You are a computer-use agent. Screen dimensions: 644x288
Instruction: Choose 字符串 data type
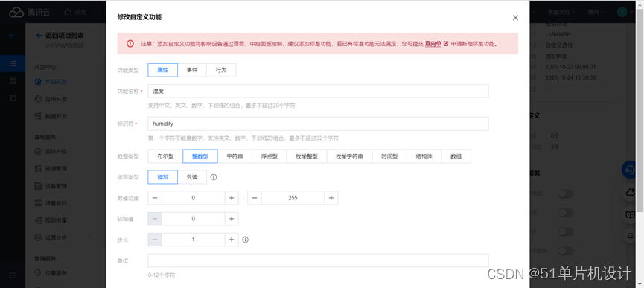[235, 156]
